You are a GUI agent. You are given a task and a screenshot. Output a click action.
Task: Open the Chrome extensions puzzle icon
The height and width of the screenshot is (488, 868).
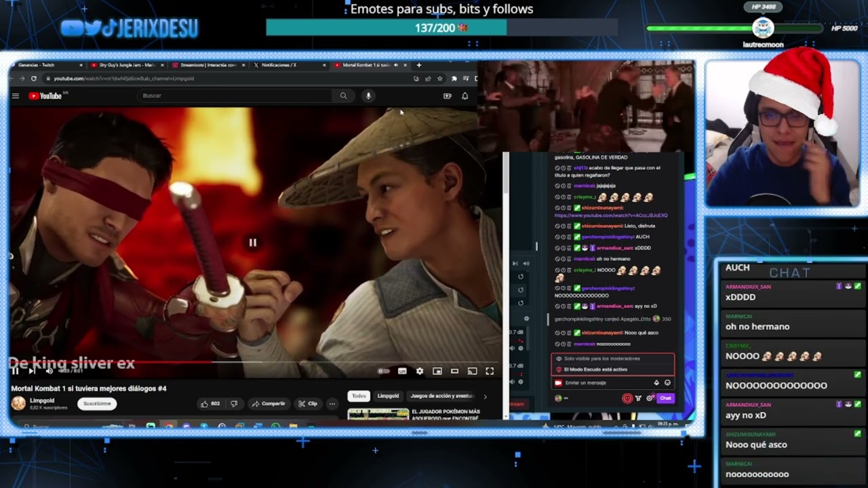(x=454, y=79)
